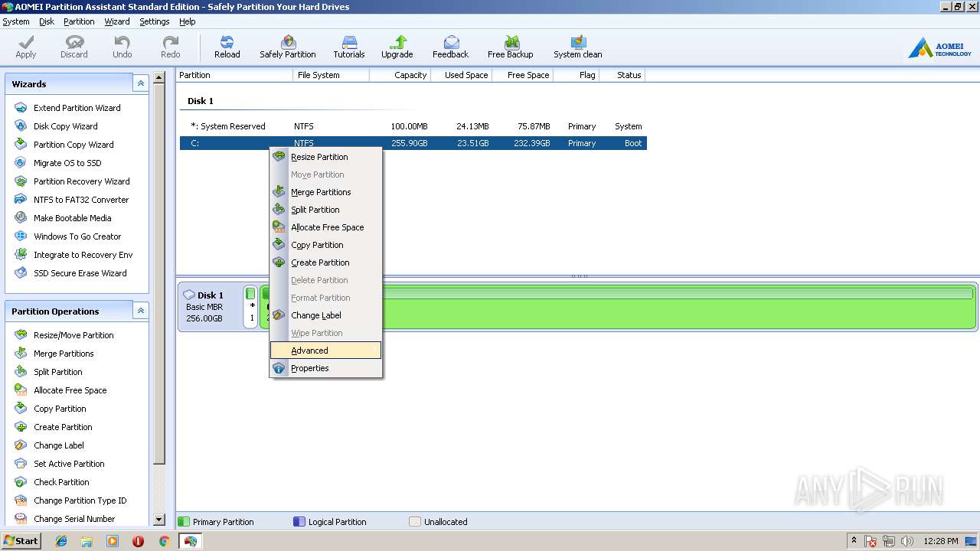The width and height of the screenshot is (980, 551).
Task: Open Windows To Go Creator
Action: (77, 236)
